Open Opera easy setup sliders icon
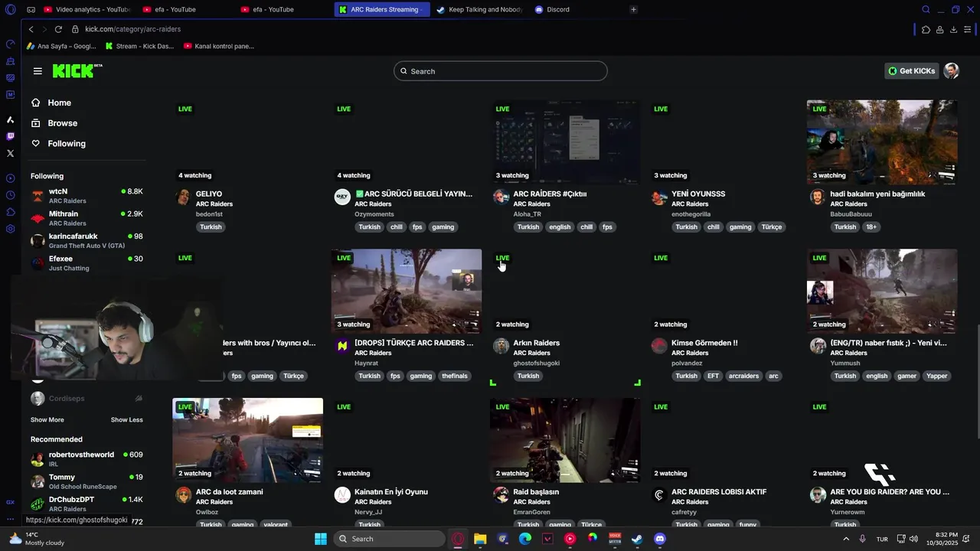The width and height of the screenshot is (980, 551). [968, 29]
